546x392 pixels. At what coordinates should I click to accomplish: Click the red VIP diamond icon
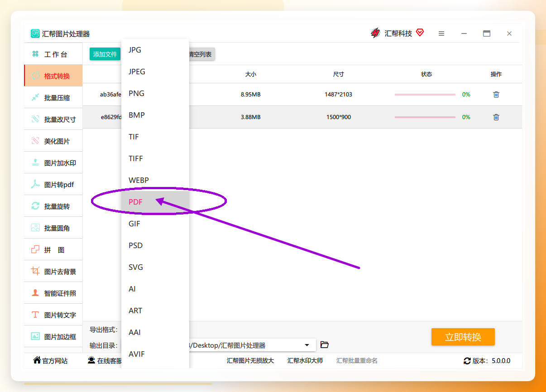(x=420, y=33)
